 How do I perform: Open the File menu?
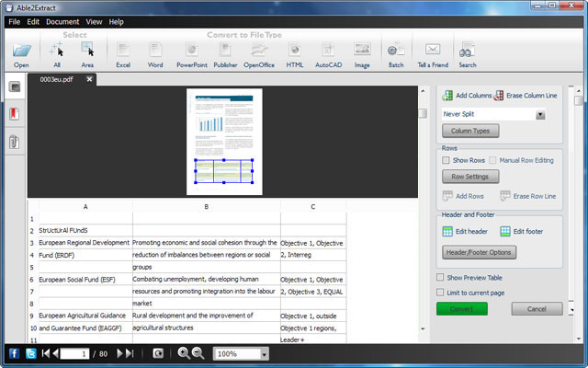15,22
